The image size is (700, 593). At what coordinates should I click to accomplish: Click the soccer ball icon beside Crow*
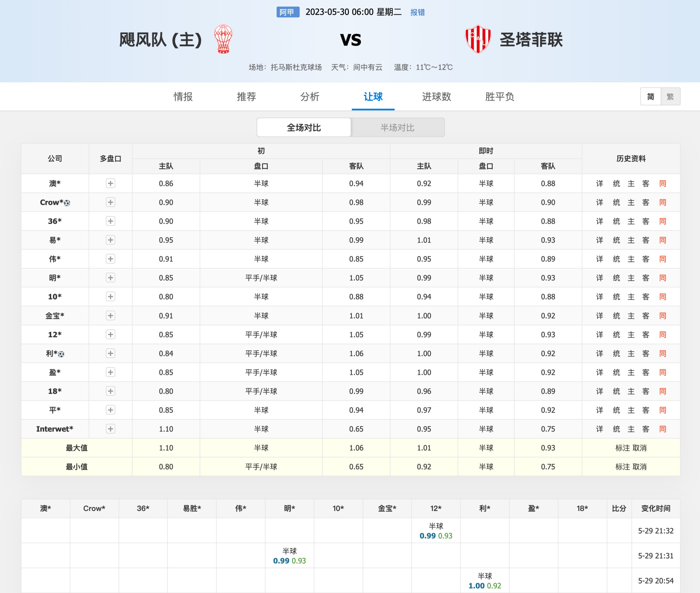tap(67, 203)
